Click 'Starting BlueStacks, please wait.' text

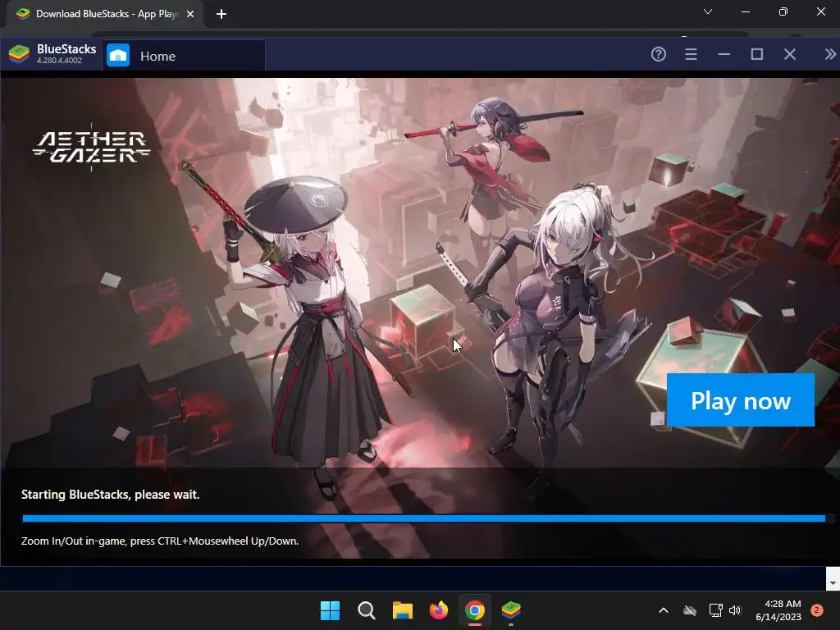coord(111,495)
